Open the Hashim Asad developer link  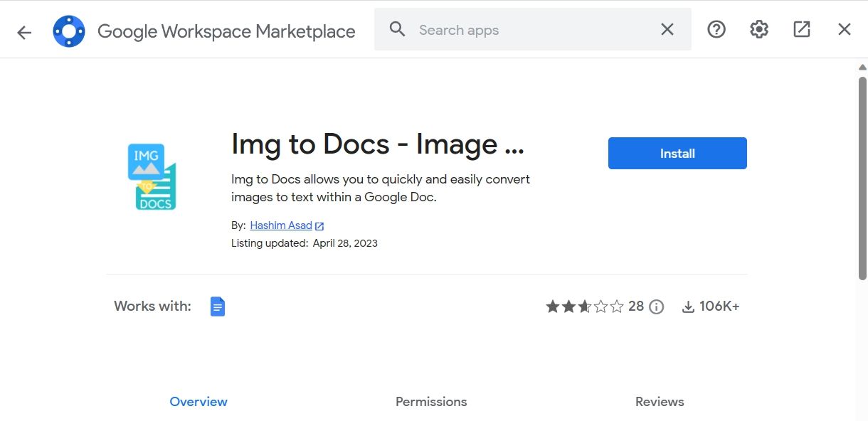(x=281, y=225)
